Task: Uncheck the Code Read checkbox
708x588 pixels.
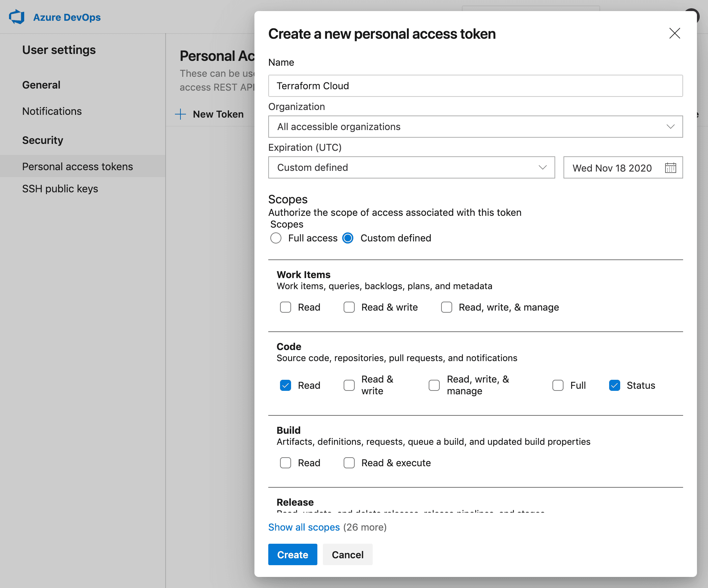Action: 286,385
